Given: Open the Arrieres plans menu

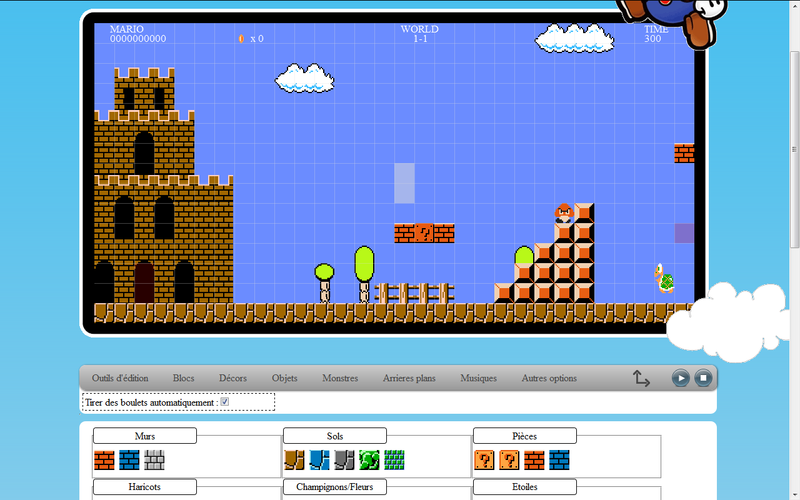Looking at the screenshot, I should 409,378.
